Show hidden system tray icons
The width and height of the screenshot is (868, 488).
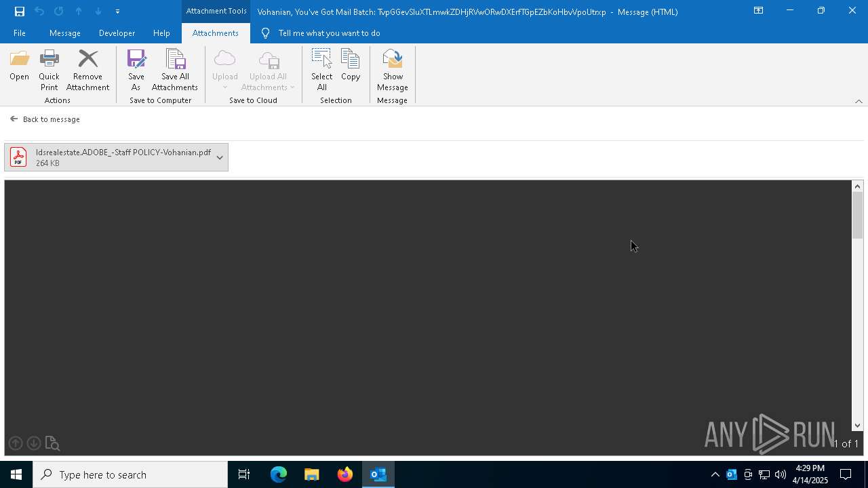click(715, 474)
